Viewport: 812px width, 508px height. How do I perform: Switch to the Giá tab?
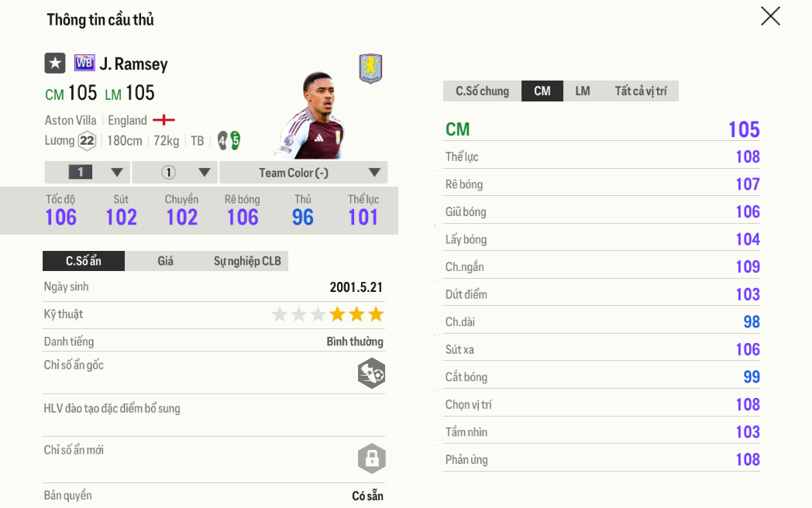165,261
